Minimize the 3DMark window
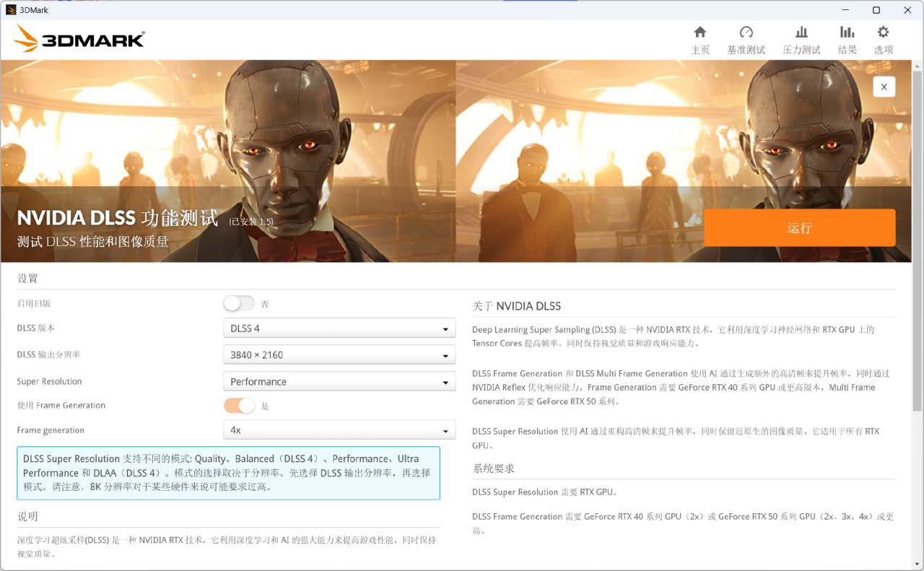The height and width of the screenshot is (571, 924). (x=845, y=10)
